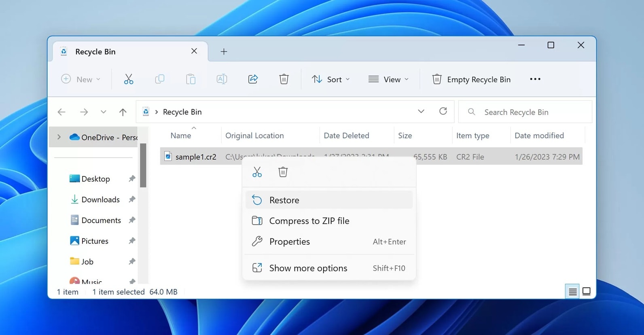Viewport: 644px width, 335px height.
Task: Sort by Date Deleted column header
Action: tap(346, 136)
